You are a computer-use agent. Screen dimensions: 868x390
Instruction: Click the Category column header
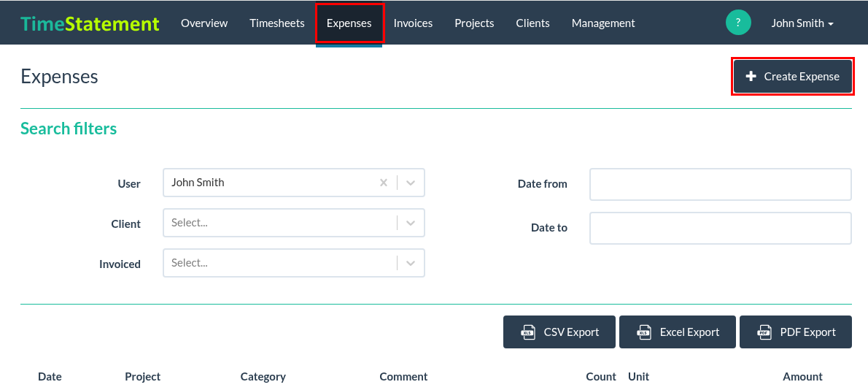(x=263, y=377)
